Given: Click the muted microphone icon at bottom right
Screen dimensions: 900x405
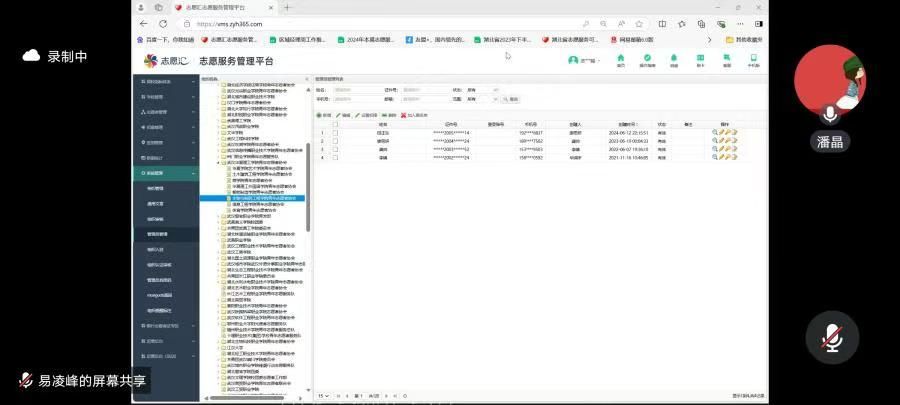Looking at the screenshot, I should (830, 339).
